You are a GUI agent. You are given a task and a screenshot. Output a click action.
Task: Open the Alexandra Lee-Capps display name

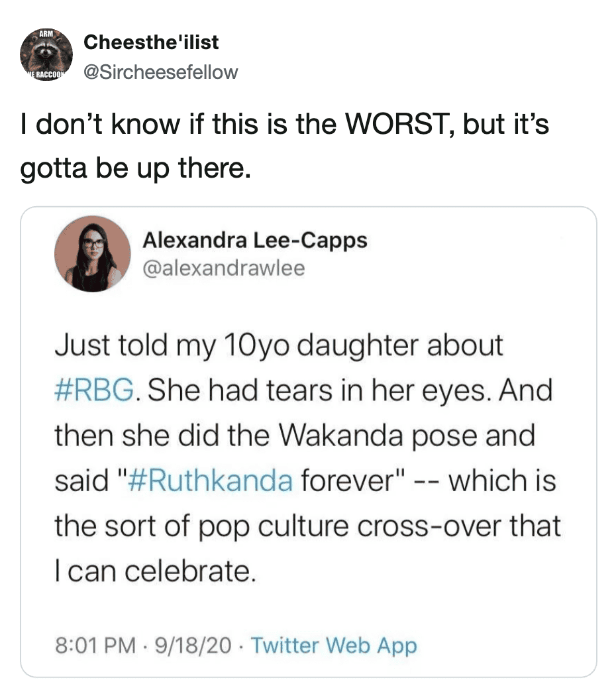coord(255,240)
